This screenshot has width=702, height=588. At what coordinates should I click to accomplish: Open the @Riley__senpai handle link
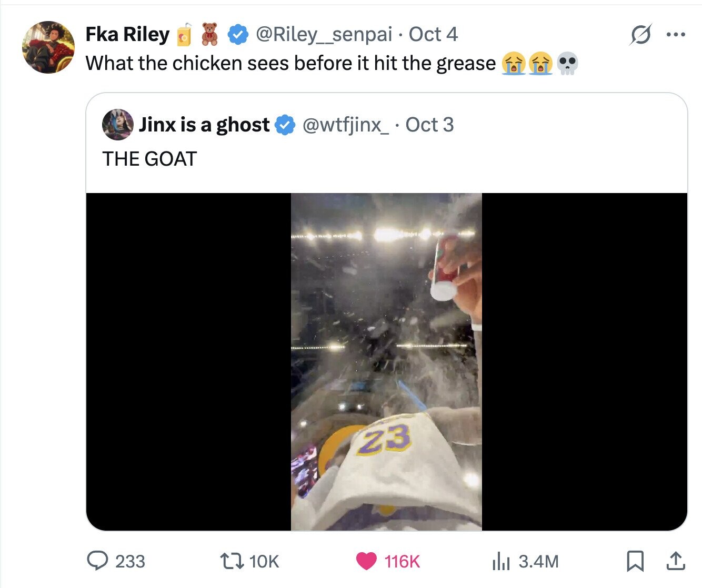click(x=324, y=35)
